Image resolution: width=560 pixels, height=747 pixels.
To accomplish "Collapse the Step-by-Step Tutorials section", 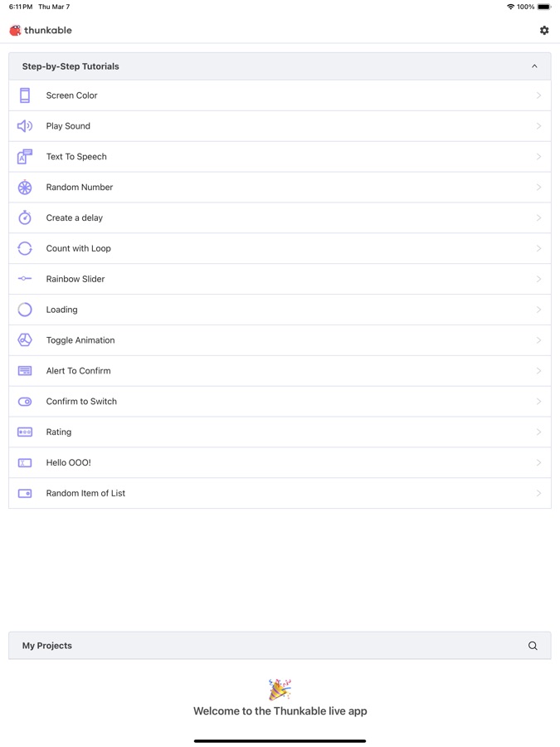I will click(534, 66).
